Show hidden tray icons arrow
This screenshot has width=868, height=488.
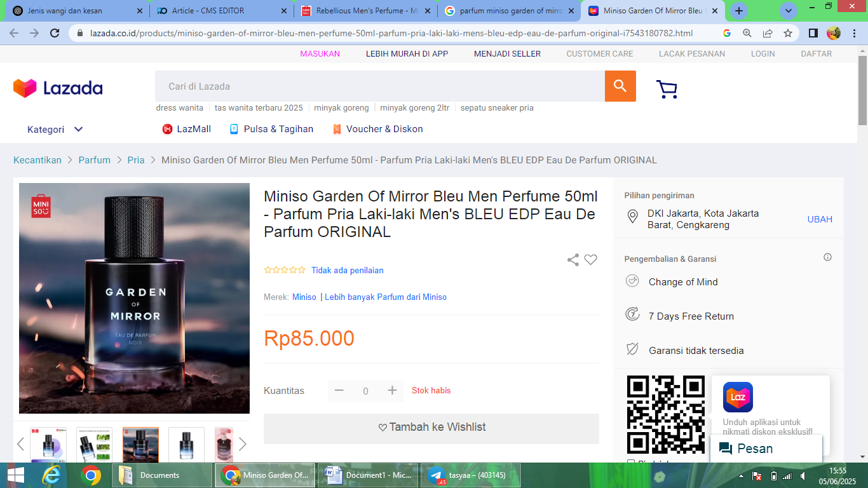point(742,476)
